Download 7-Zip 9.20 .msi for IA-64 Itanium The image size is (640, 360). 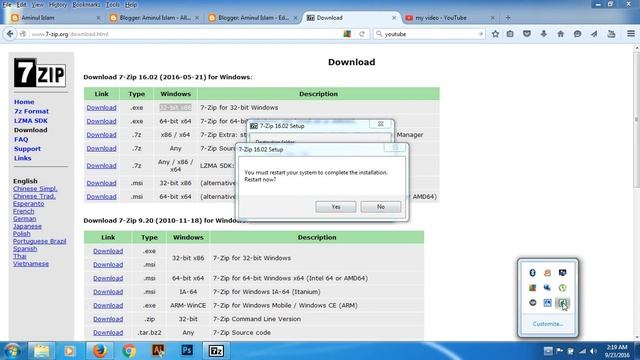point(108,292)
